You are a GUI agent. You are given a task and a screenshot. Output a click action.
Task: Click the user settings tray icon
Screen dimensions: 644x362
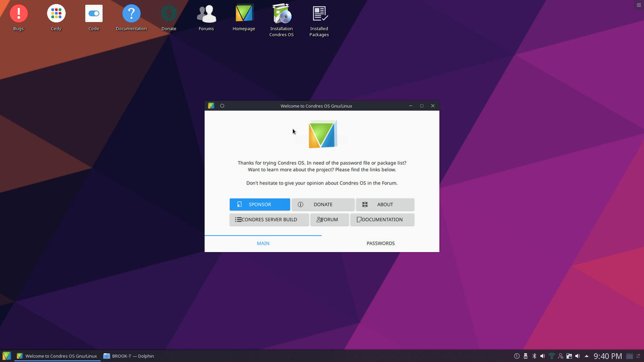(560, 356)
